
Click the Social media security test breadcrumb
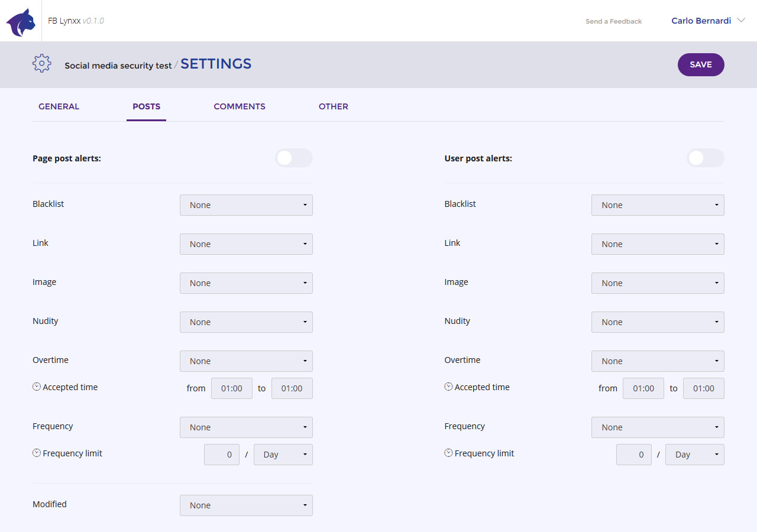118,66
